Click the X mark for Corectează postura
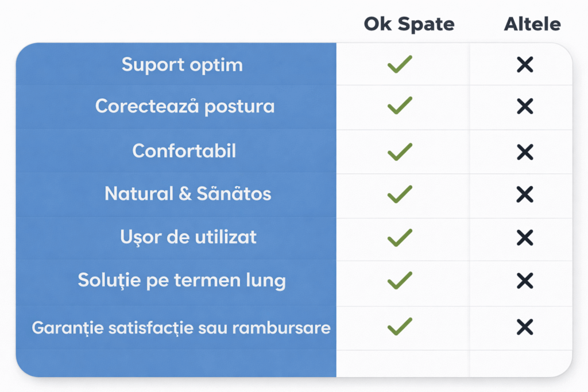The image size is (588, 392). [524, 106]
